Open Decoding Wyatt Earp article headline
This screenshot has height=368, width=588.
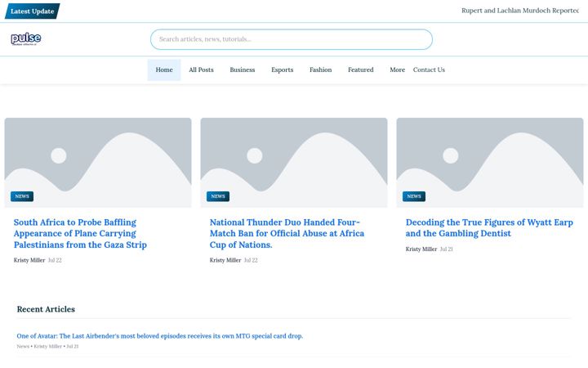tap(489, 228)
